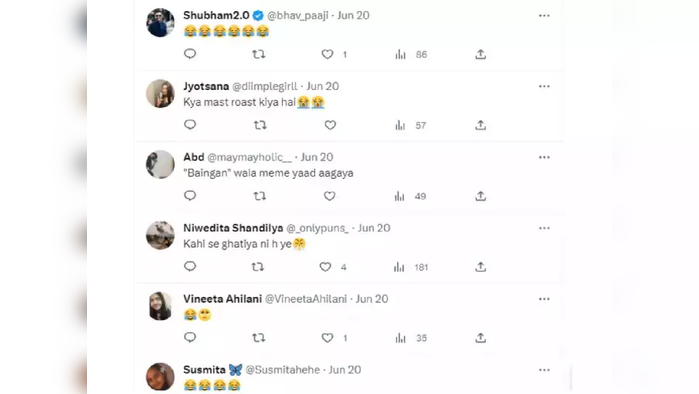Open Niwedita Shandilya's profile name

point(233,228)
